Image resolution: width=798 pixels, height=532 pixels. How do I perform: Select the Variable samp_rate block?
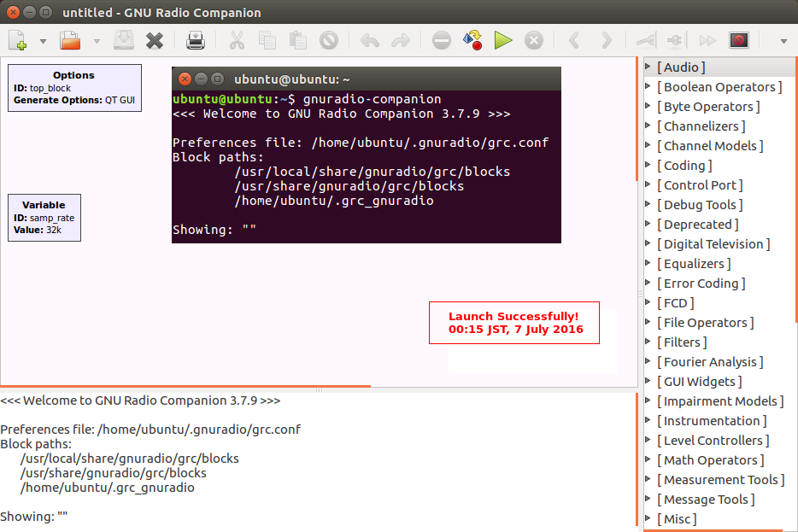tap(44, 218)
